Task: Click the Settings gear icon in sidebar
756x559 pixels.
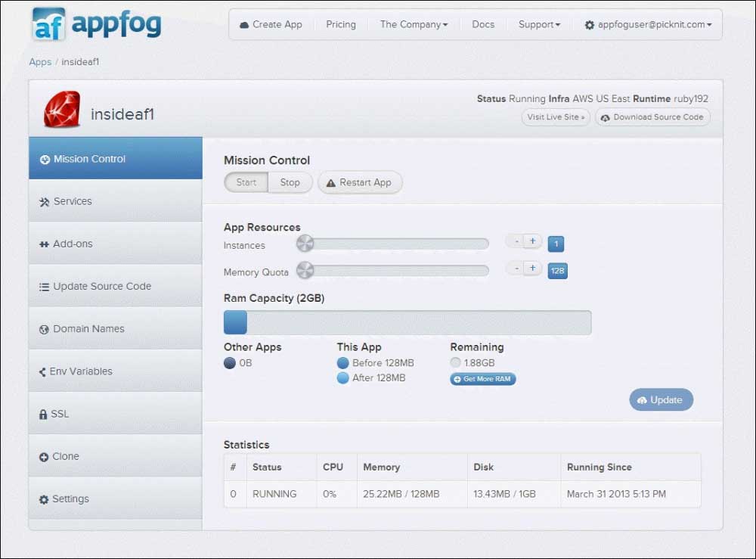Action: coord(44,499)
